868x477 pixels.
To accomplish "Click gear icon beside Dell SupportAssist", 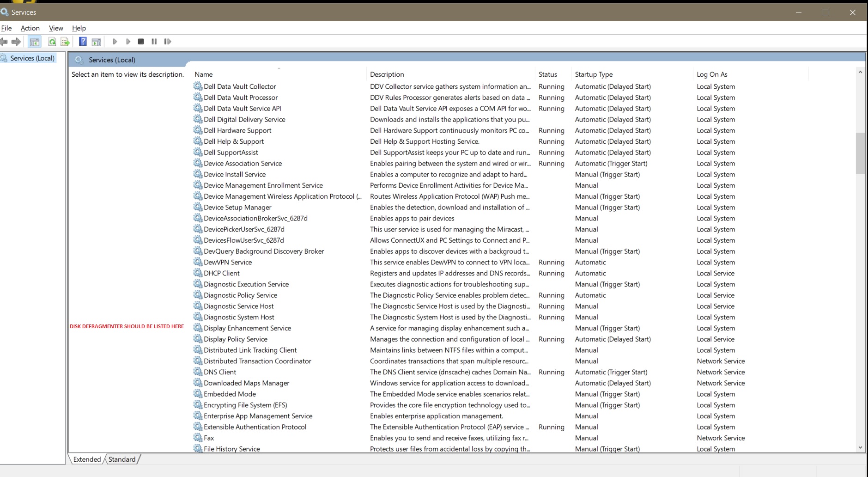I will click(x=198, y=152).
